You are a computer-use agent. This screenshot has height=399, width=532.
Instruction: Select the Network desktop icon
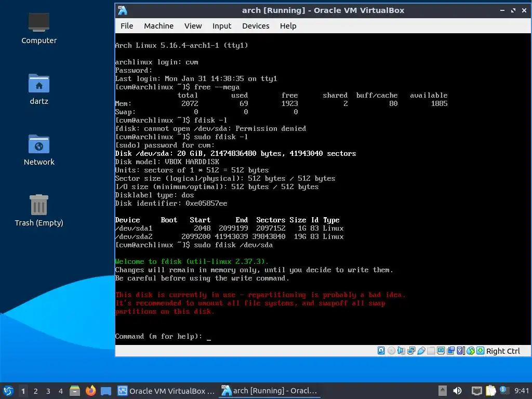[x=39, y=150]
